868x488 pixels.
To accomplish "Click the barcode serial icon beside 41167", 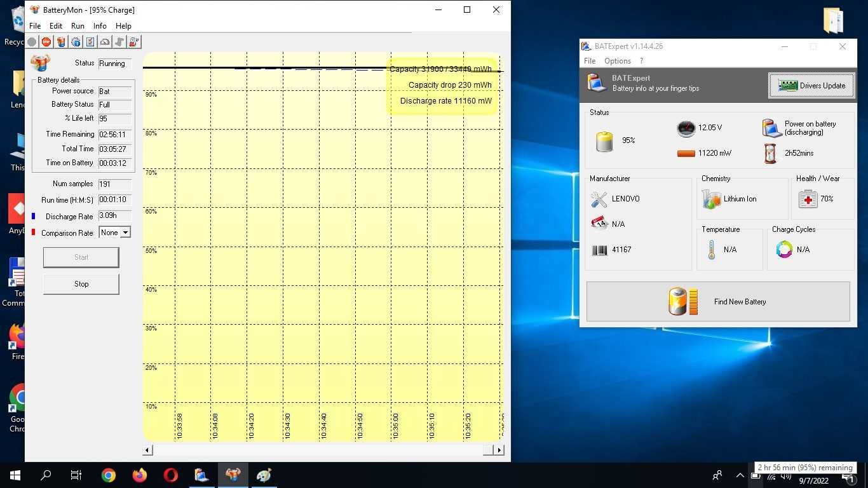I will tap(599, 250).
